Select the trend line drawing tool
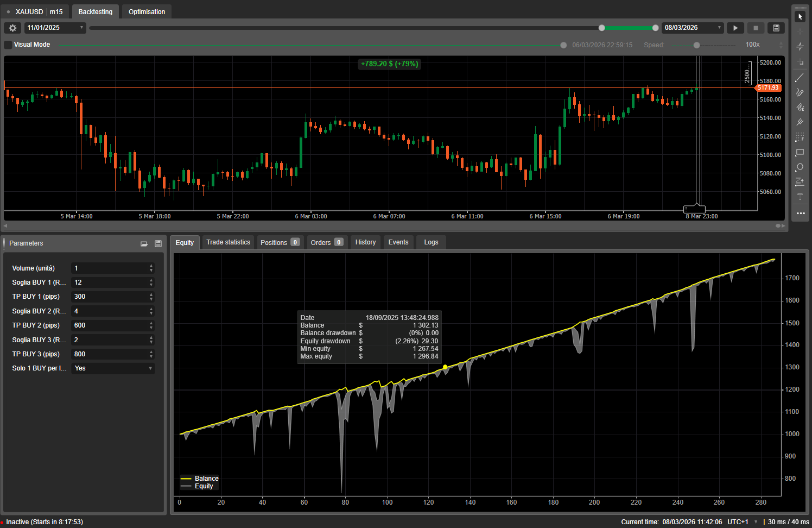 click(800, 77)
